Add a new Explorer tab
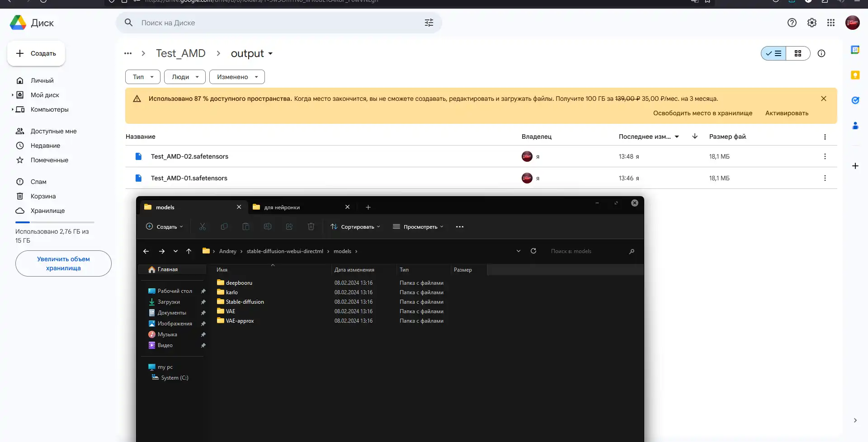This screenshot has height=442, width=868. [x=368, y=207]
